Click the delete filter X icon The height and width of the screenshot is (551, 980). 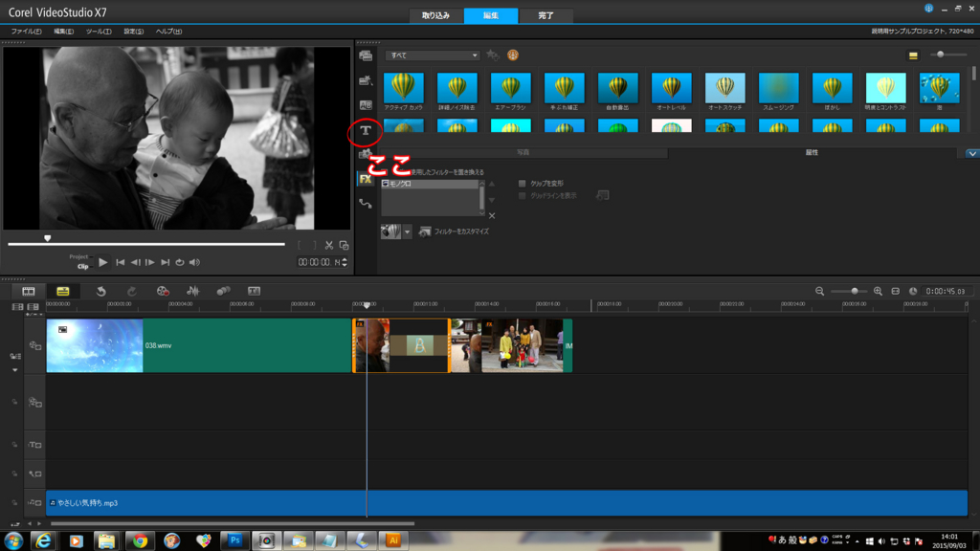(492, 215)
